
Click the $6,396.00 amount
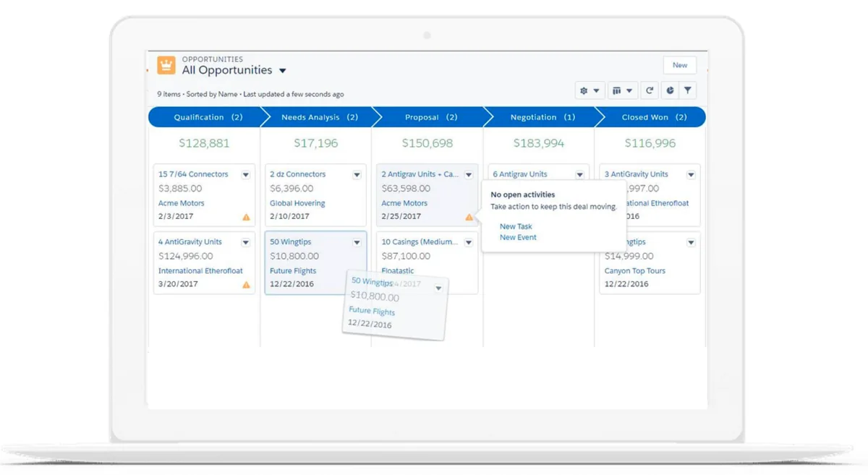[x=292, y=189]
